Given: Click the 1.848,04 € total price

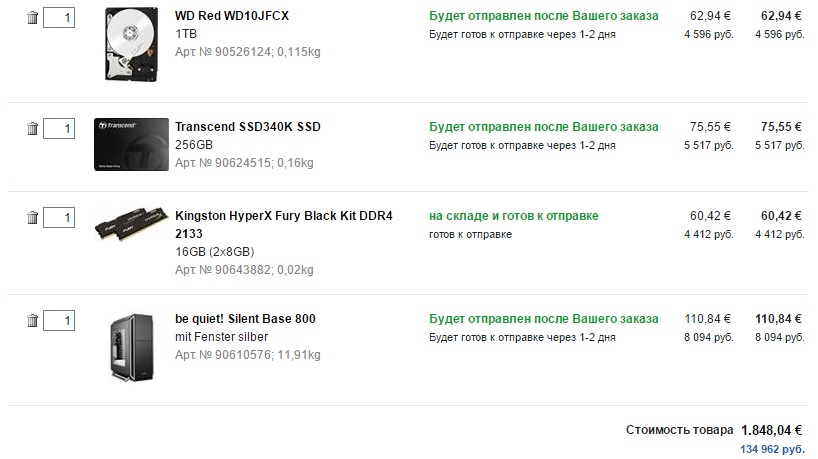Looking at the screenshot, I should click(x=772, y=430).
